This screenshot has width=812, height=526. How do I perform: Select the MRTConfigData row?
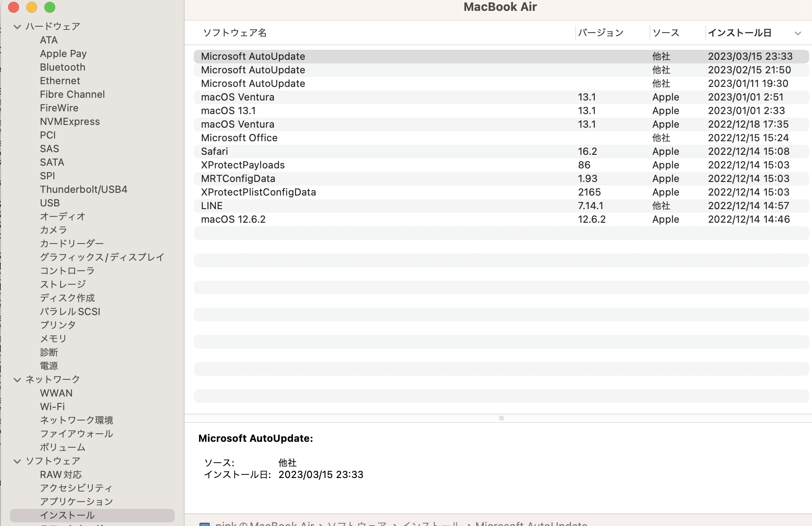coord(501,179)
